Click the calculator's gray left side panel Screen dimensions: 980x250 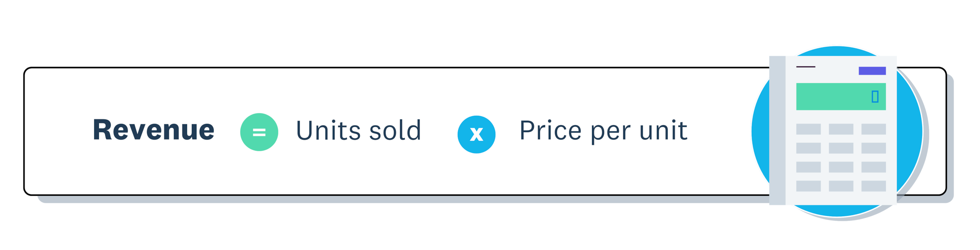point(777,131)
